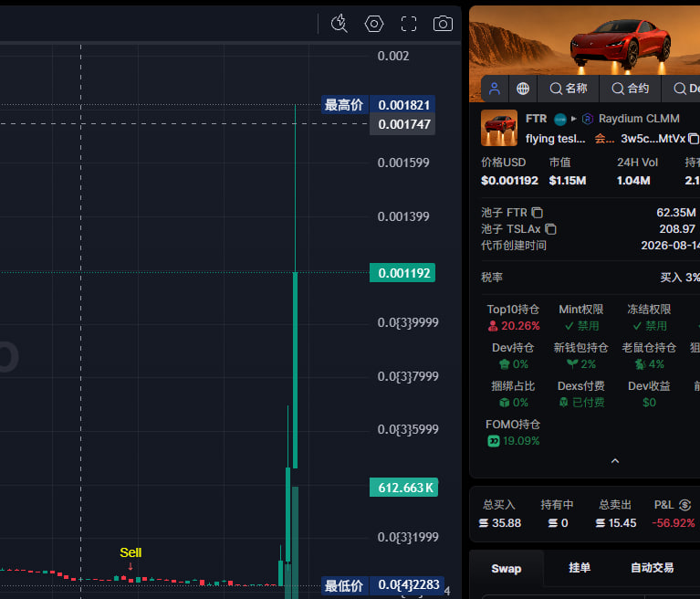Click the orange 会... tag

pyautogui.click(x=604, y=139)
